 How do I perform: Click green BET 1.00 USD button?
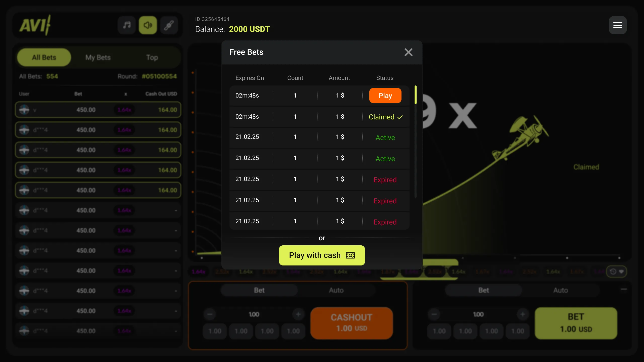pyautogui.click(x=576, y=323)
